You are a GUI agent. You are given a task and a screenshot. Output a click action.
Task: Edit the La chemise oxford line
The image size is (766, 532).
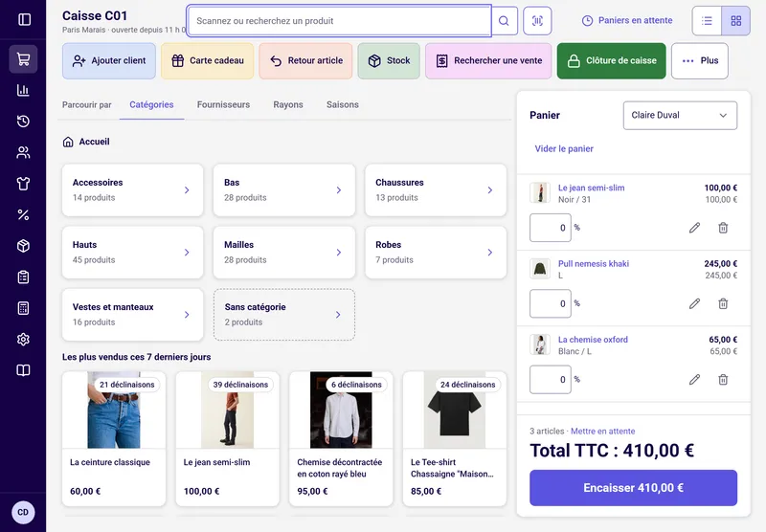coord(695,380)
